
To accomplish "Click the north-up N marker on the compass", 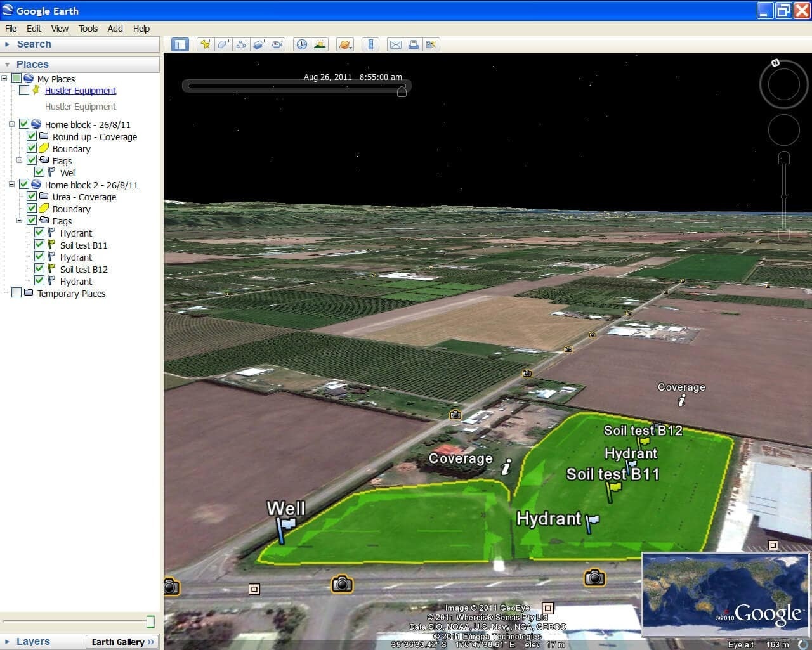I will click(x=775, y=63).
